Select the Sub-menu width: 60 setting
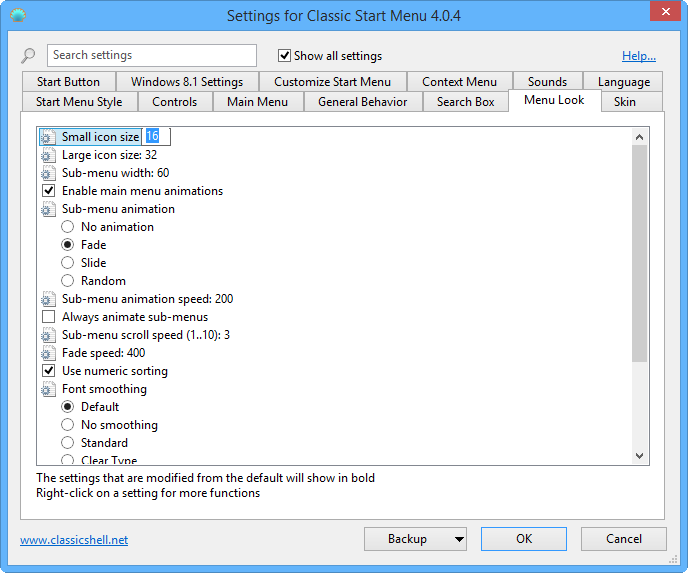This screenshot has width=688, height=573. point(115,173)
